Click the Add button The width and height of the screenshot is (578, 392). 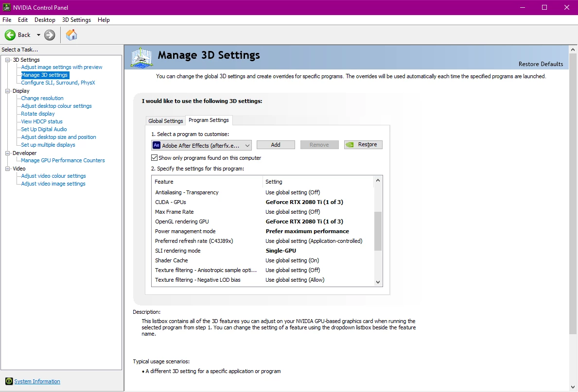coord(276,145)
